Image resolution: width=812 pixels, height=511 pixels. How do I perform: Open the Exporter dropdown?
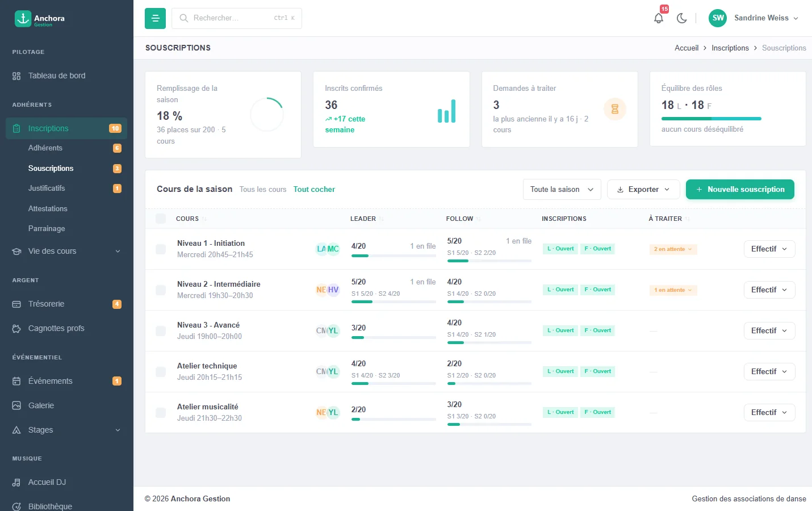pyautogui.click(x=643, y=190)
